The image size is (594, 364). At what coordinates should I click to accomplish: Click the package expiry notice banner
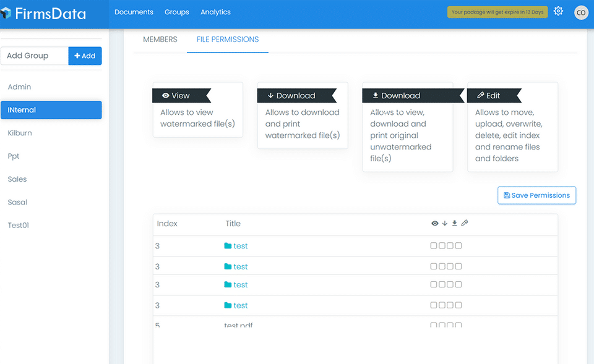[497, 12]
